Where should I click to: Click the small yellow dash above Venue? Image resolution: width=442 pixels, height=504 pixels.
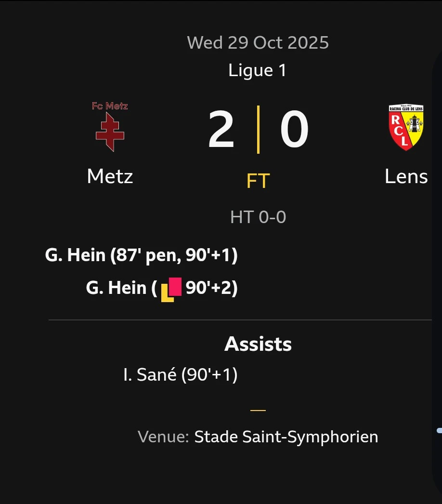pos(258,411)
